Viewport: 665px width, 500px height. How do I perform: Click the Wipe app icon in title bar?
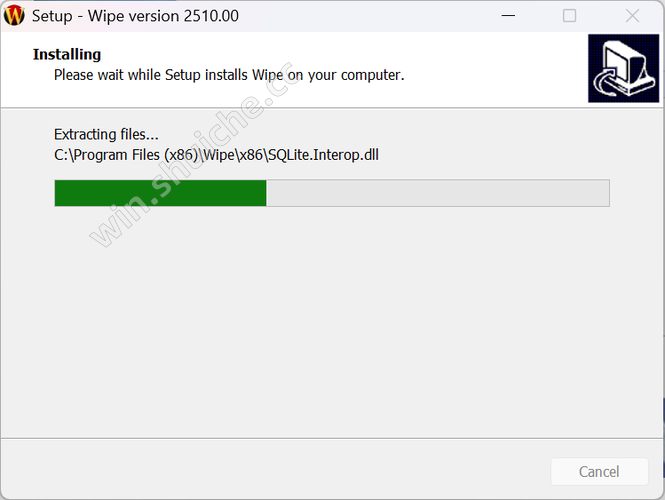click(14, 16)
